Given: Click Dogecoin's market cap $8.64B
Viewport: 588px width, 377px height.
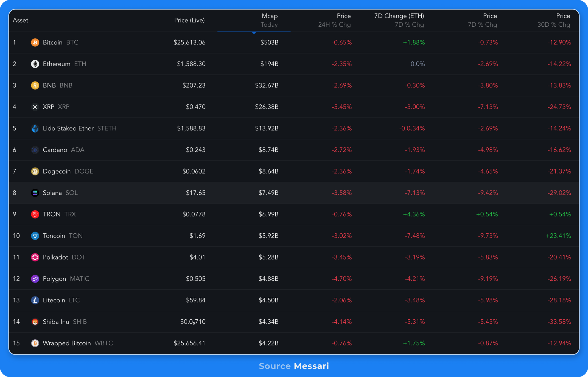Looking at the screenshot, I should point(268,171).
